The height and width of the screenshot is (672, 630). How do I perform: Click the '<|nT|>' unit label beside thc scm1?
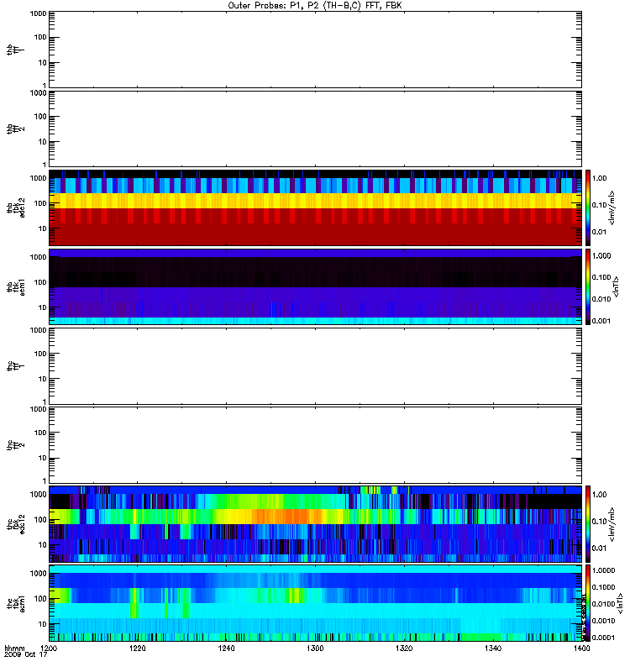click(x=620, y=603)
